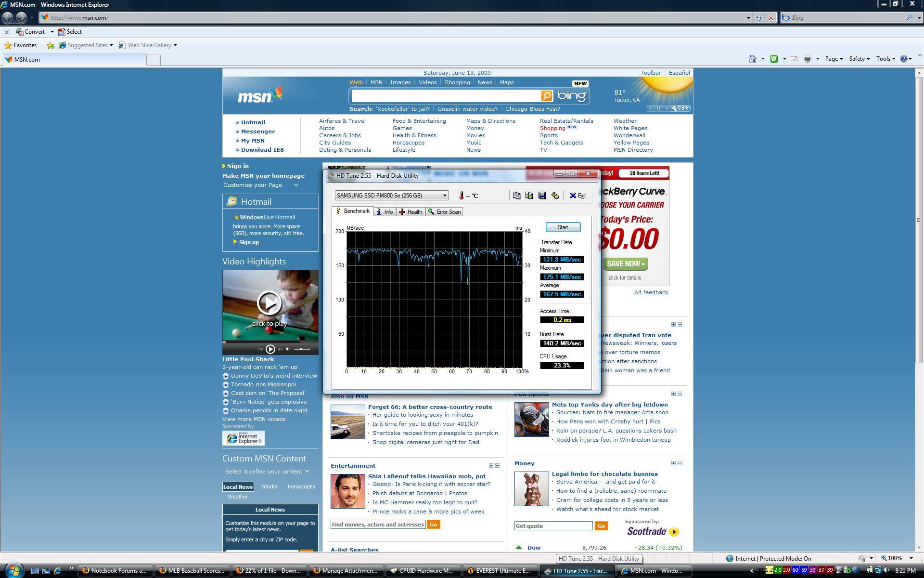
Task: Select the Images search category
Action: [x=400, y=82]
